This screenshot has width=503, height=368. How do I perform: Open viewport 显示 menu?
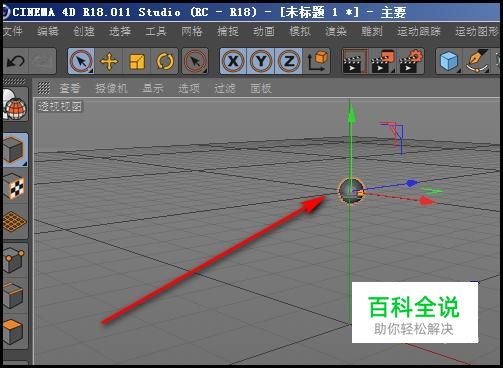tap(153, 88)
